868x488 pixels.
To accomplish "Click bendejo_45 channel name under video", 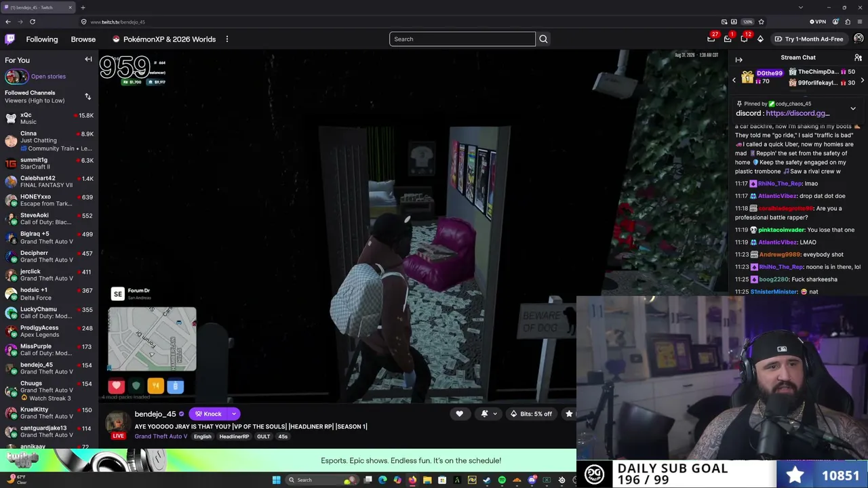I will 155,414.
